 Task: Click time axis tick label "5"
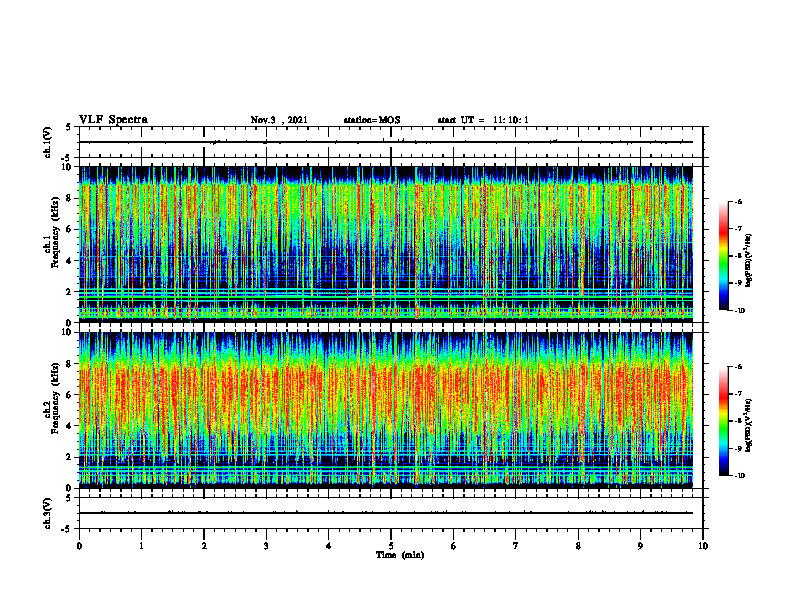tap(391, 546)
